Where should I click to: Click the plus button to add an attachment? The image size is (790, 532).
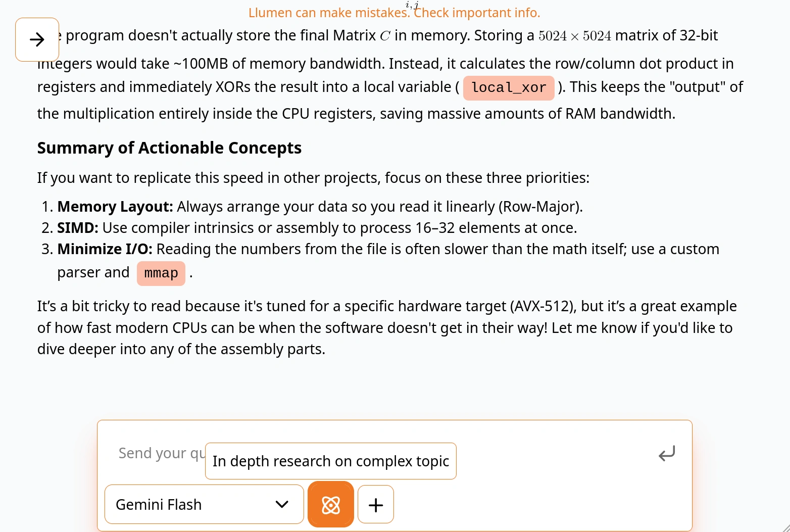coord(376,505)
